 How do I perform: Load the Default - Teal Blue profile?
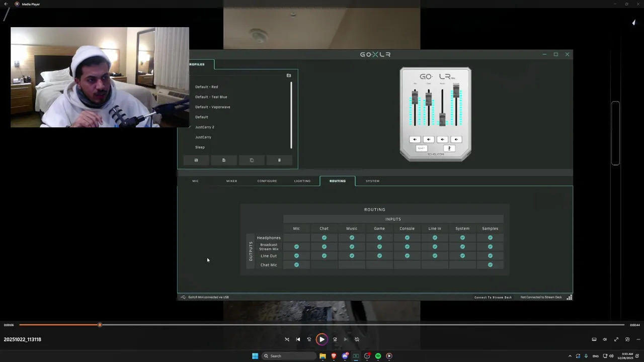211,97
